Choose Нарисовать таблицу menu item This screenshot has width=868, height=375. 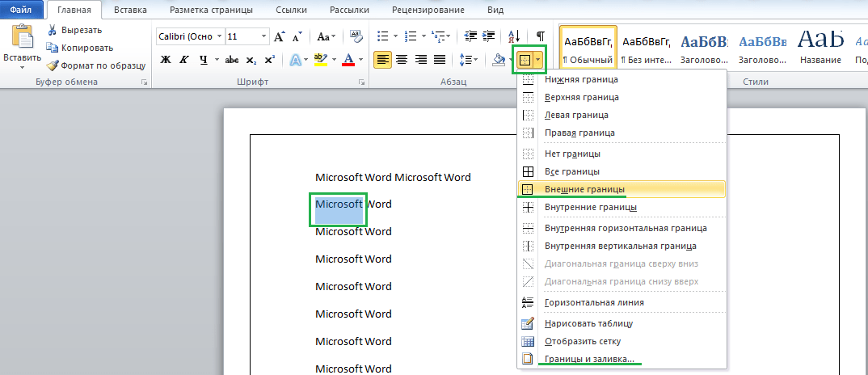[x=622, y=323]
